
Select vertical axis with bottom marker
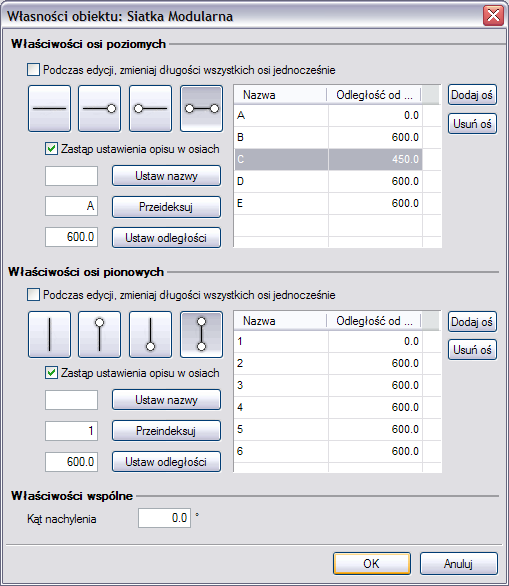point(150,334)
